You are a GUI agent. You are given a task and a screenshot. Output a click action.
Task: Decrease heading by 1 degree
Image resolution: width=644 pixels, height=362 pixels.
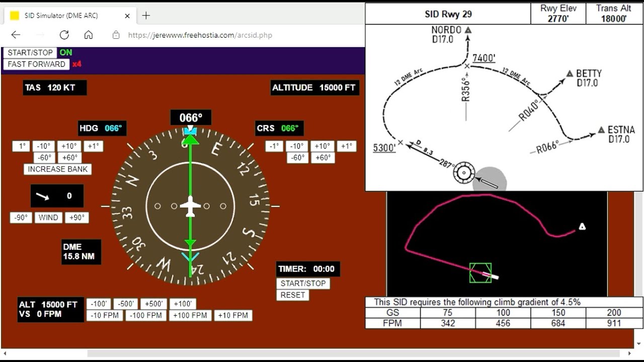pyautogui.click(x=21, y=146)
